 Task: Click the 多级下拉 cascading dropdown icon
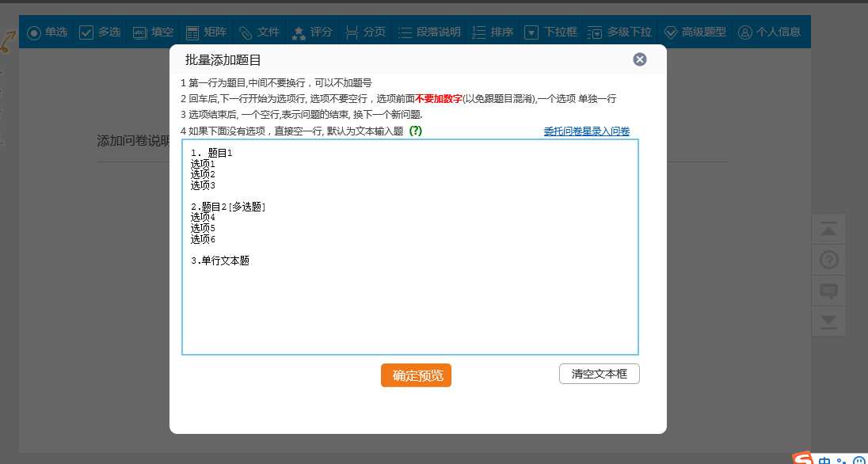[x=595, y=33]
